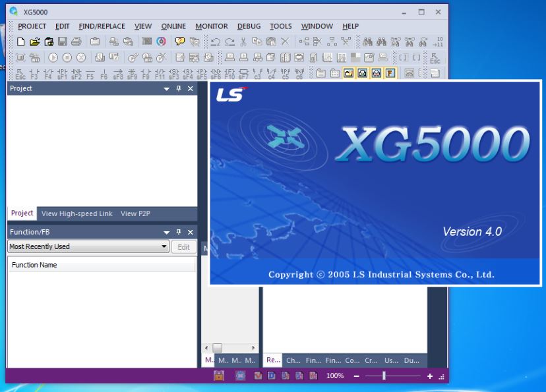Toggle the highlighted message window toolbar button
Image resolution: width=546 pixels, height=392 pixels.
363,73
